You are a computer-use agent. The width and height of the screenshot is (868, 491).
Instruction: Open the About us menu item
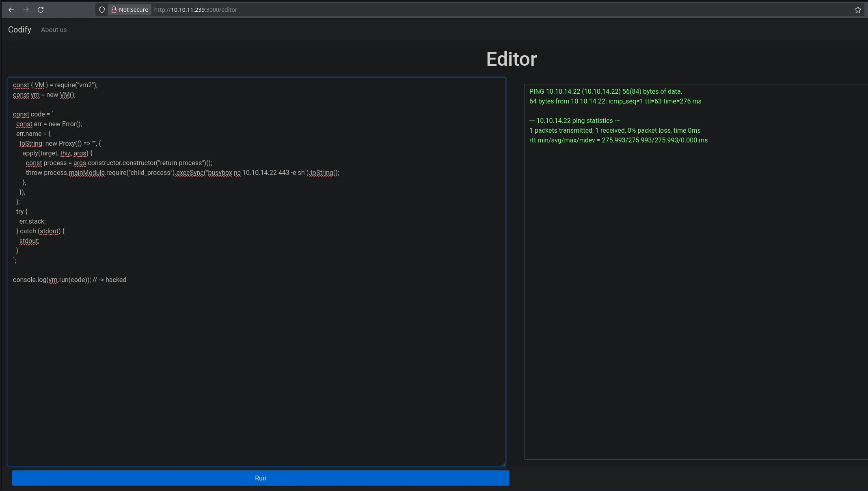click(54, 30)
